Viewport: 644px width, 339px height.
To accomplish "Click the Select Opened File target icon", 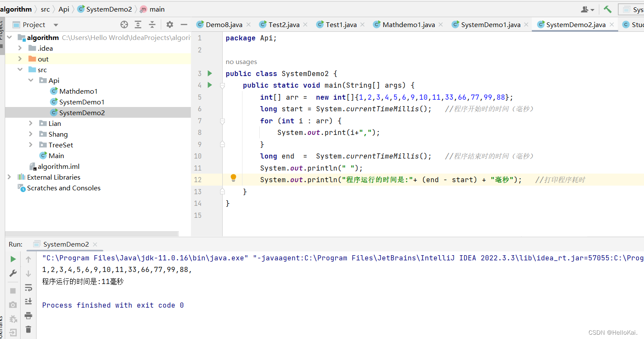I will point(124,24).
